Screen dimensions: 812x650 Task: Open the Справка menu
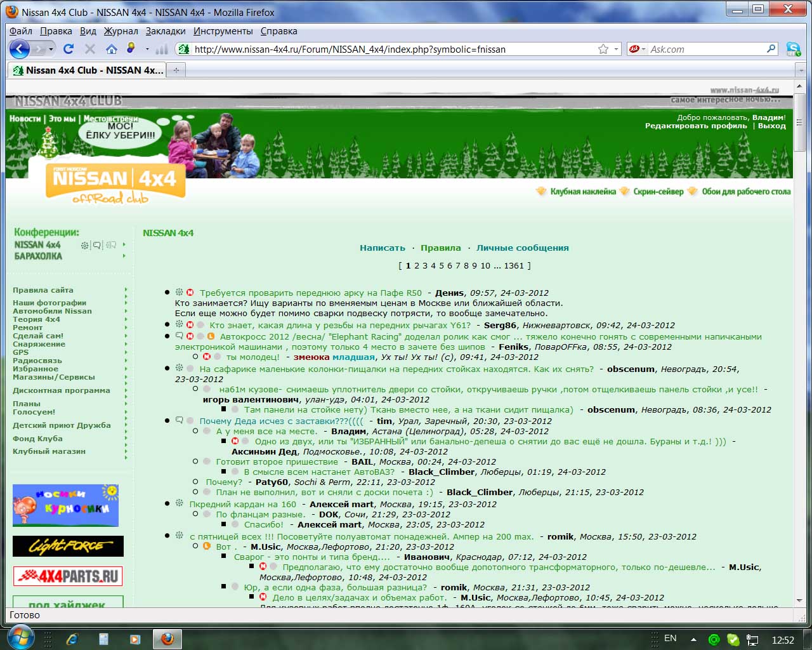(x=278, y=30)
